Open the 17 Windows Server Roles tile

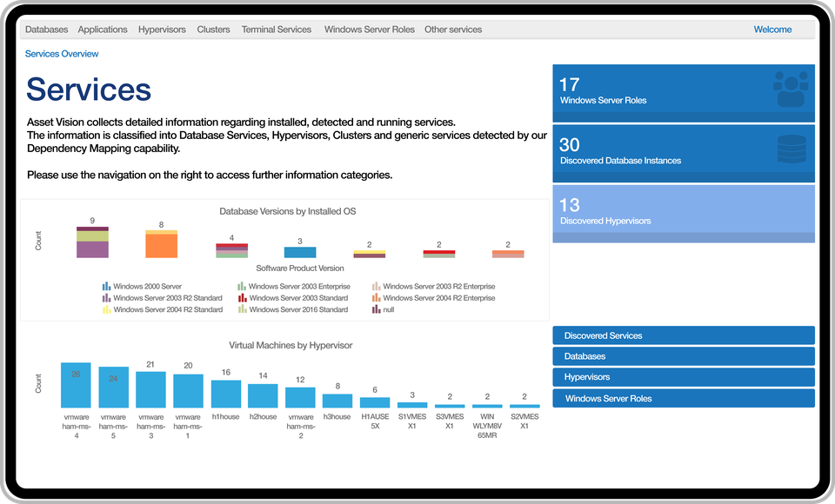tap(684, 93)
